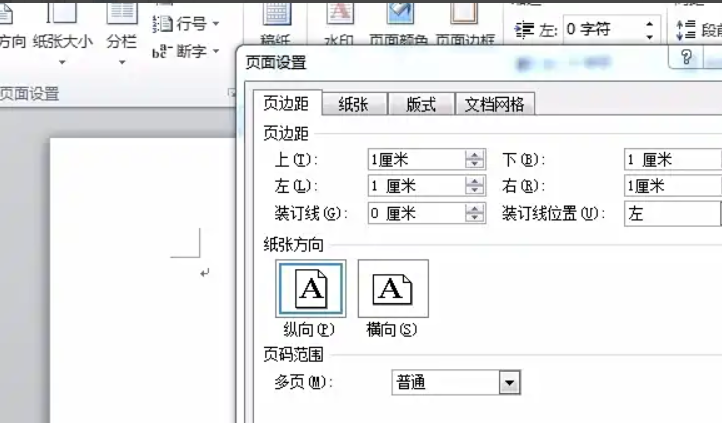Click the dialog help question mark button
722x423 pixels.
(x=686, y=58)
